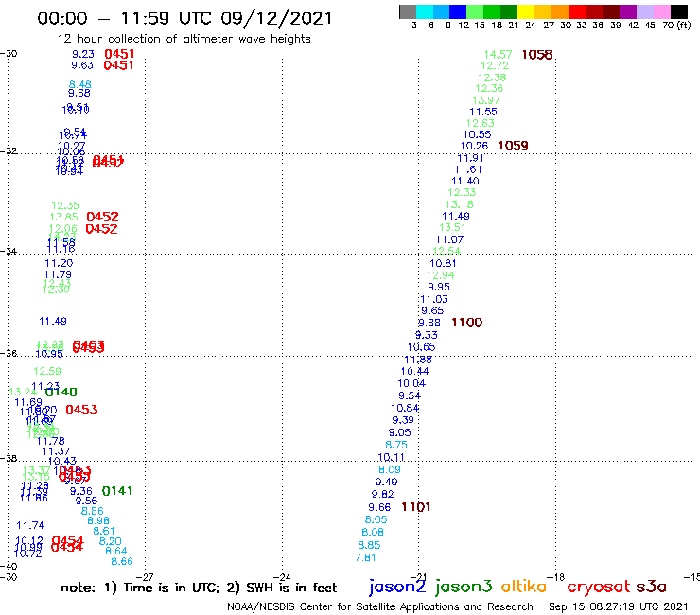Image resolution: width=700 pixels, height=615 pixels.
Task: Click wave height value 11.55
Action: (483, 112)
